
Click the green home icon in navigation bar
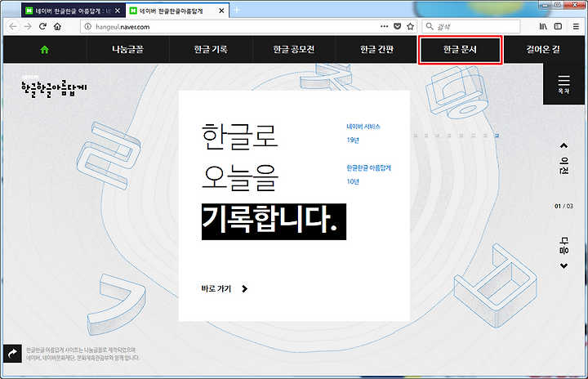click(45, 49)
